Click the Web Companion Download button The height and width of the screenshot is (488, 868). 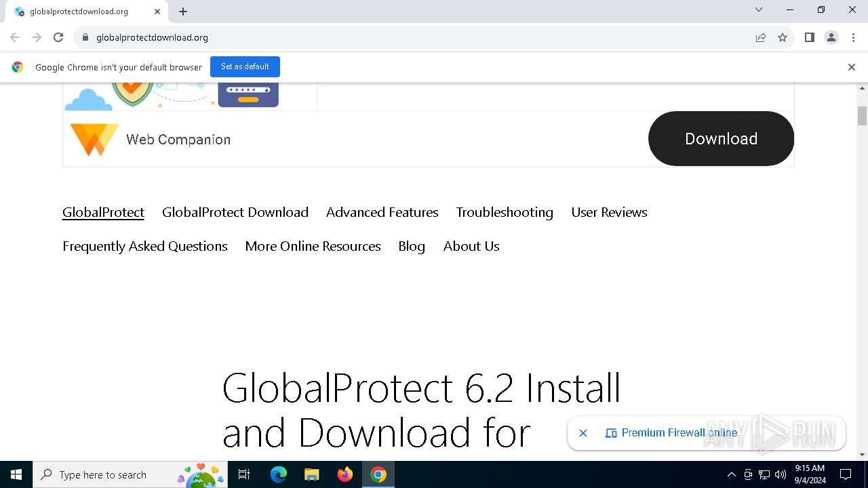click(x=721, y=138)
